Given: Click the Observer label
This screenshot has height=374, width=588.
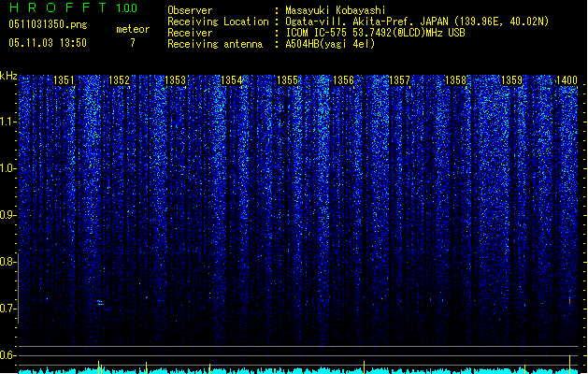Looking at the screenshot, I should pyautogui.click(x=190, y=10).
